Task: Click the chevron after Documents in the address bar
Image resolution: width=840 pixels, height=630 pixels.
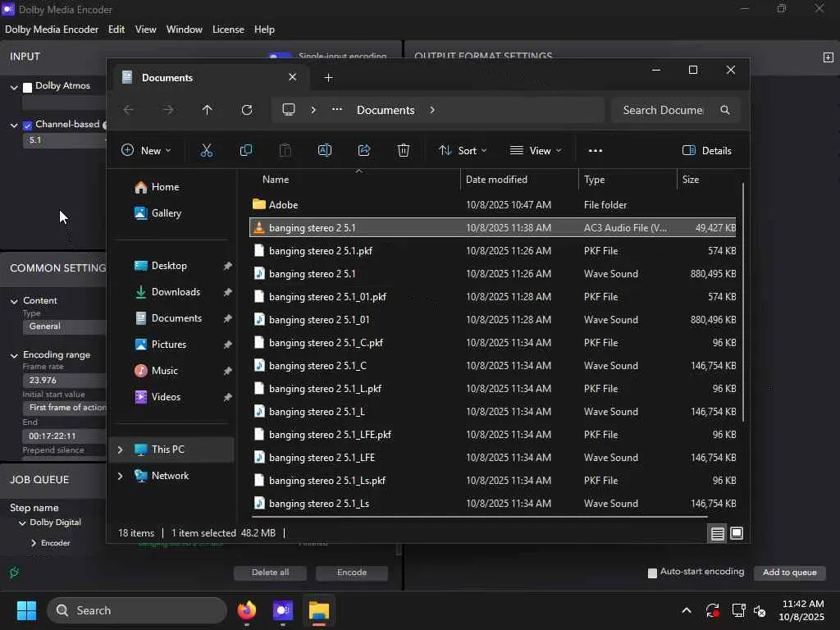Action: coord(432,110)
